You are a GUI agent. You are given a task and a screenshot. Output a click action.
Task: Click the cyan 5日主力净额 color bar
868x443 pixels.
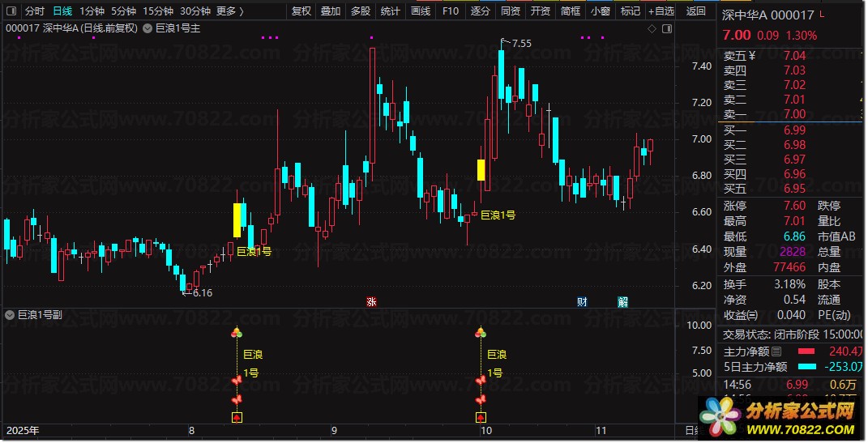[806, 367]
